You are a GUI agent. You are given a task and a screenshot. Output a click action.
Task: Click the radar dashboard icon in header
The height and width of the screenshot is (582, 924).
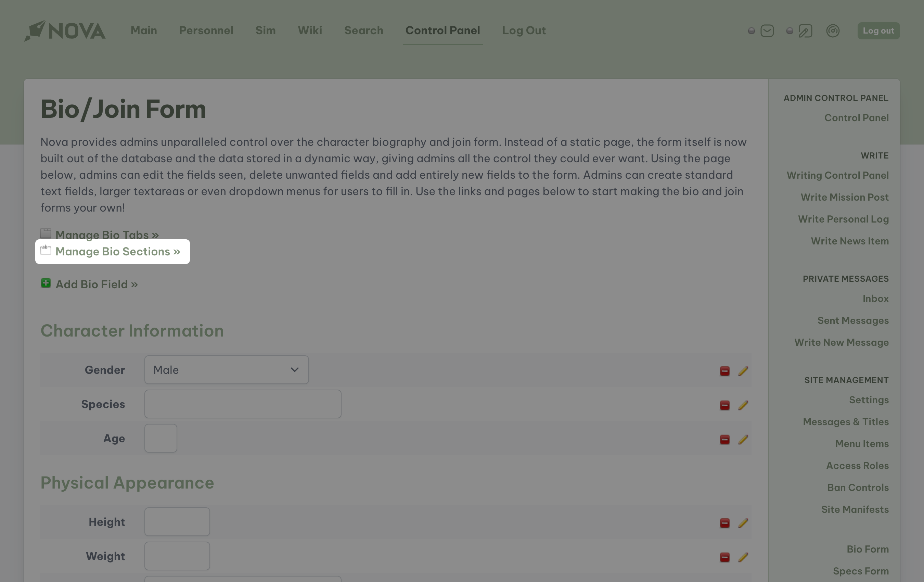coord(833,31)
